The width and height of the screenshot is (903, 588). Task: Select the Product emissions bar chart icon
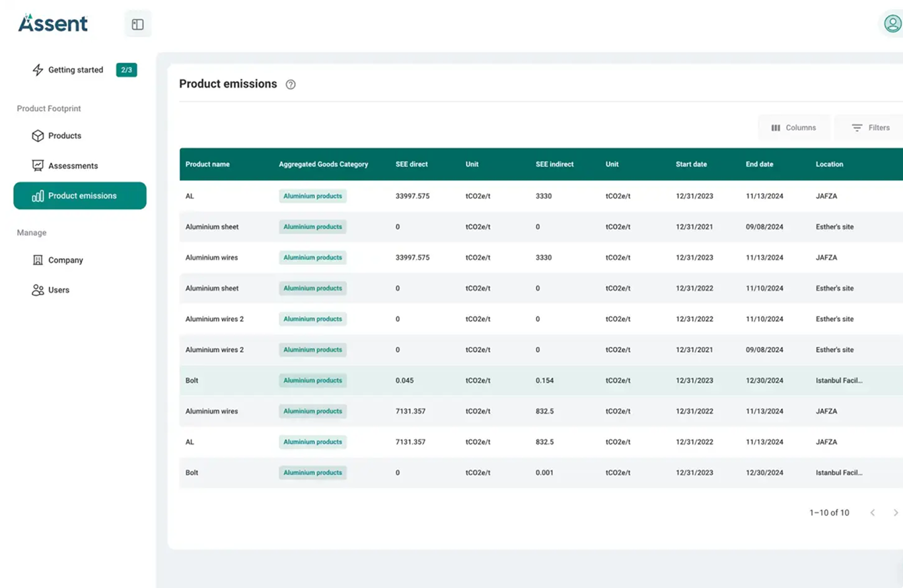[37, 196]
